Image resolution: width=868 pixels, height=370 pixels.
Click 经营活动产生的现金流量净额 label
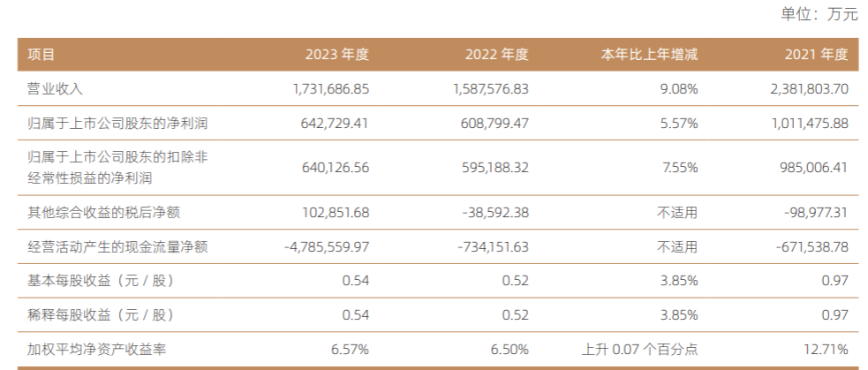click(117, 246)
